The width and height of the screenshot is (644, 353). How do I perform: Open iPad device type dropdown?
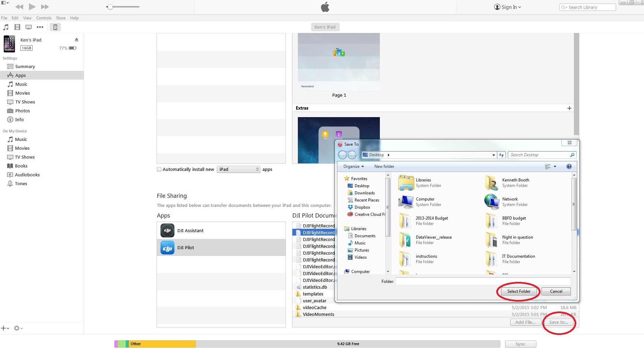point(238,169)
